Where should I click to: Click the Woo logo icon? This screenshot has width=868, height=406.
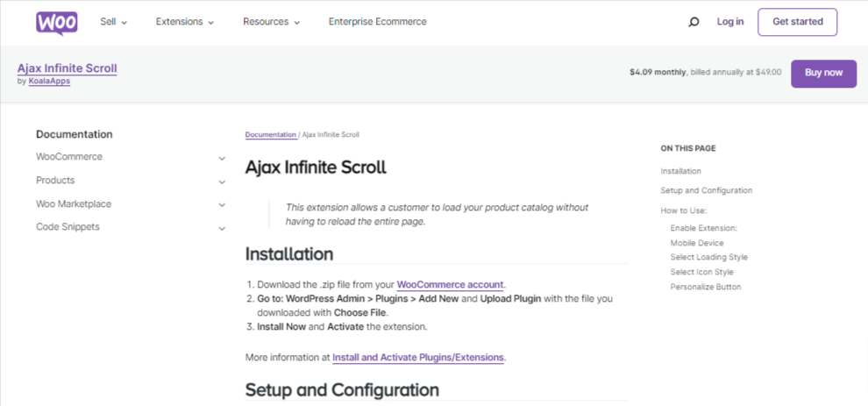pyautogui.click(x=57, y=24)
